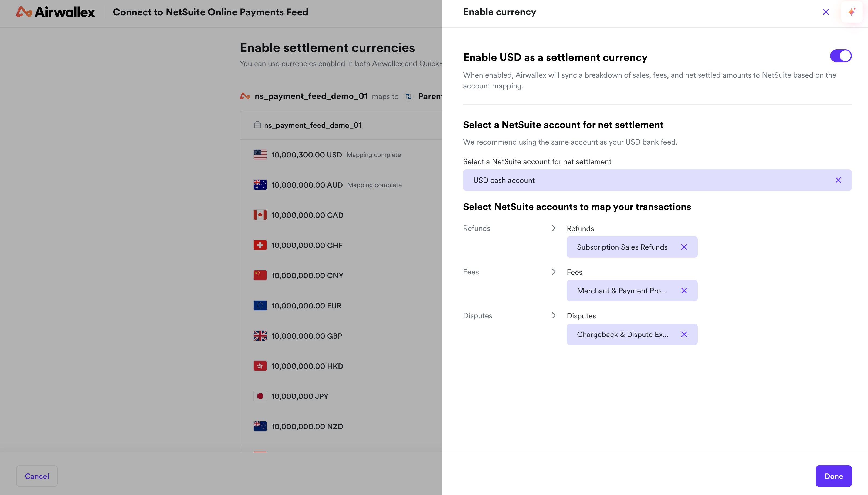868x495 pixels.
Task: Click the EU flag next to EUR
Action: click(260, 305)
